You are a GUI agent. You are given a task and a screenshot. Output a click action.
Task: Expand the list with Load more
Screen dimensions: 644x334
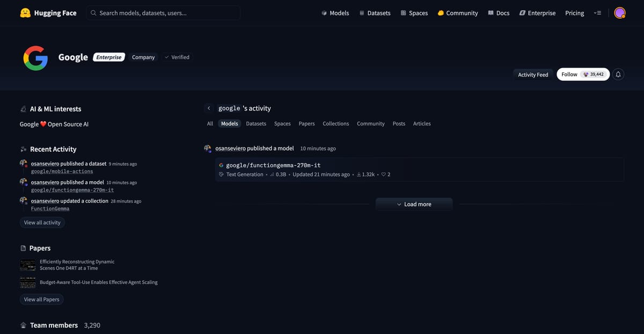[x=414, y=204]
